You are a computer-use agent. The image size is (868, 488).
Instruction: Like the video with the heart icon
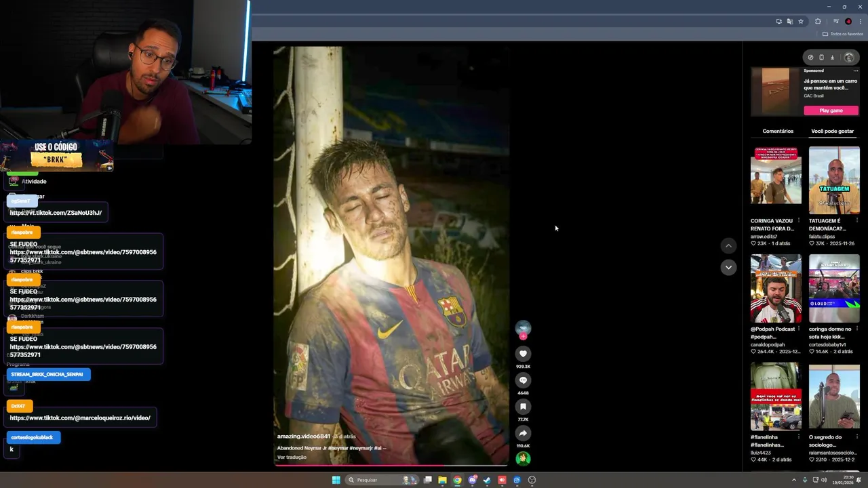523,354
